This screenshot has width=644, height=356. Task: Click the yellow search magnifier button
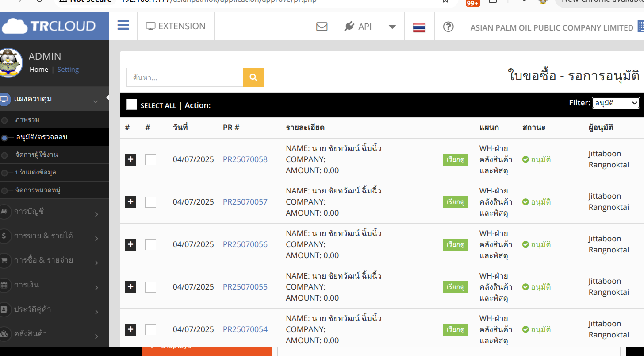pyautogui.click(x=253, y=77)
